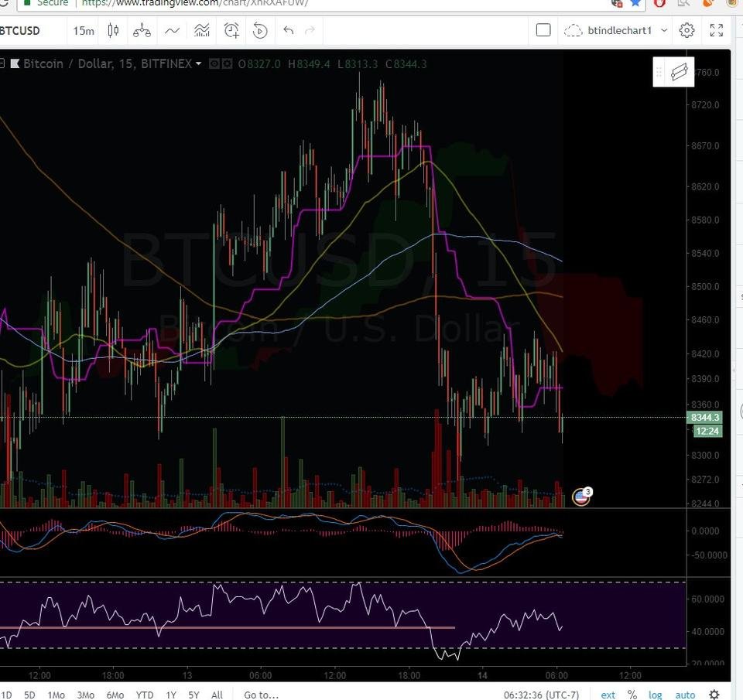Expand the BITFINEX symbol dropdown arrow

[x=199, y=63]
